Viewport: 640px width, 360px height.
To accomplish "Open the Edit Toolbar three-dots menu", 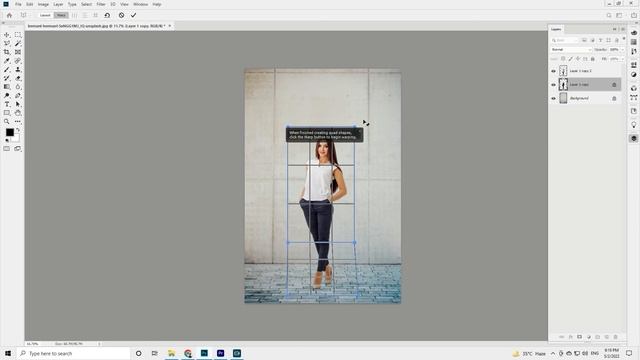I will point(18,122).
